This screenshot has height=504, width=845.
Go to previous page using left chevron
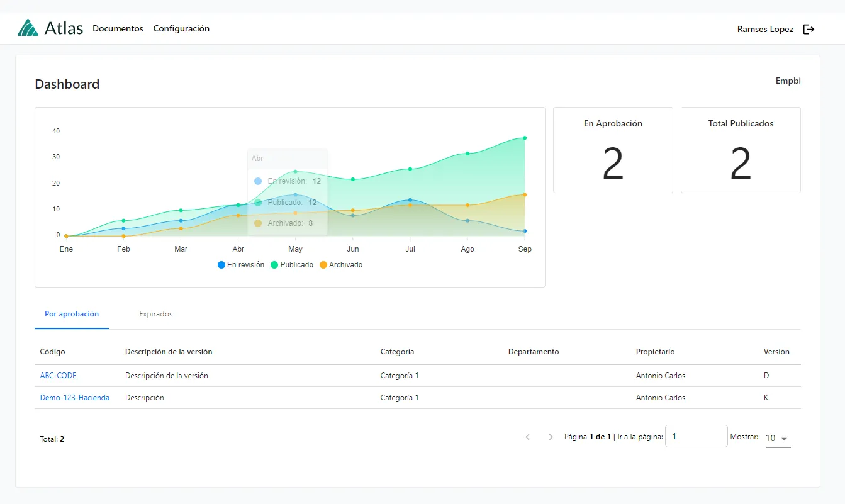[x=528, y=437]
